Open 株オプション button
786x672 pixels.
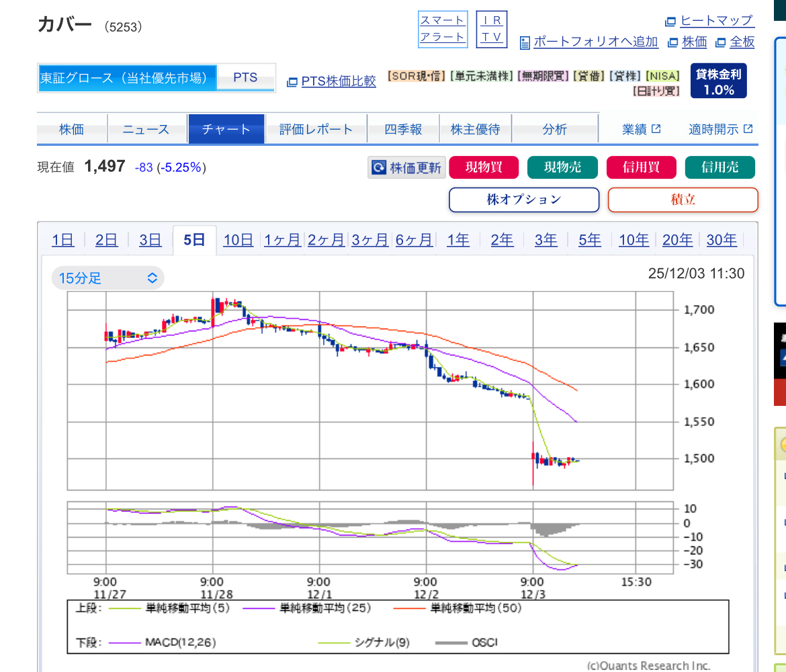pos(523,200)
